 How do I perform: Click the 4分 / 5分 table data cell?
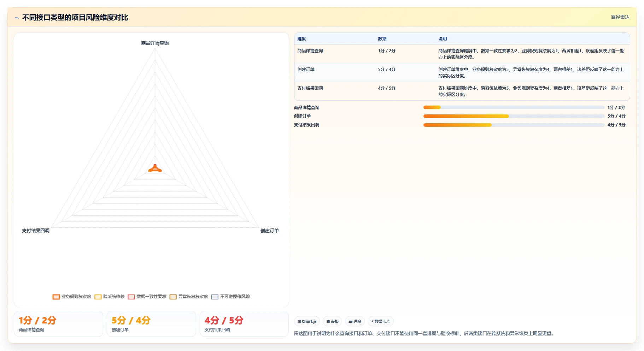click(387, 88)
